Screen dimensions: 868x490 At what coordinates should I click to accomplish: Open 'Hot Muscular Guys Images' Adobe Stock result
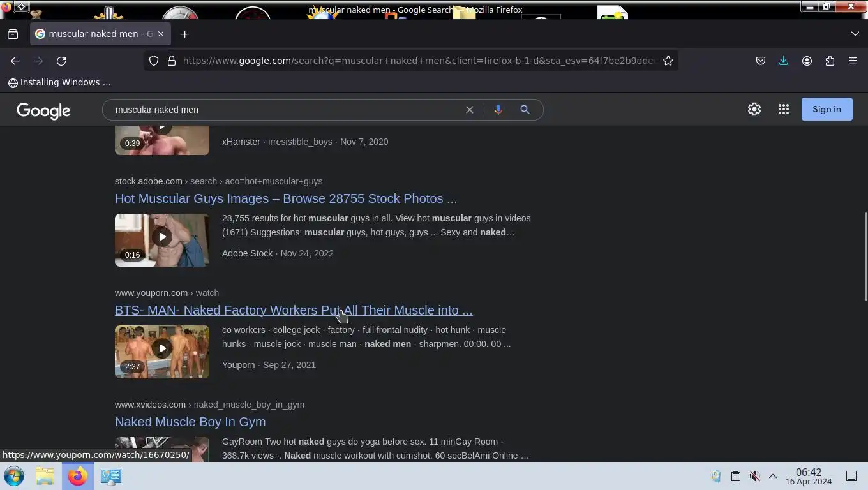click(x=286, y=198)
